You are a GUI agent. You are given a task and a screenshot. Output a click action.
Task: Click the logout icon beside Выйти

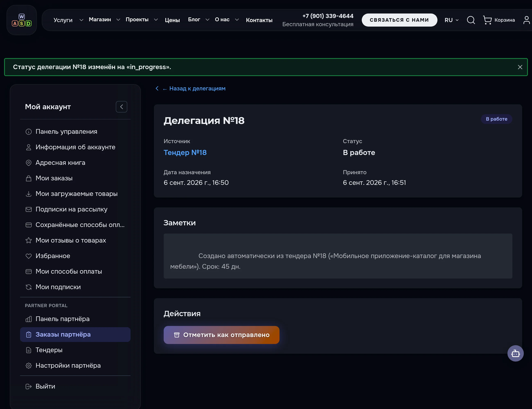pyautogui.click(x=28, y=386)
